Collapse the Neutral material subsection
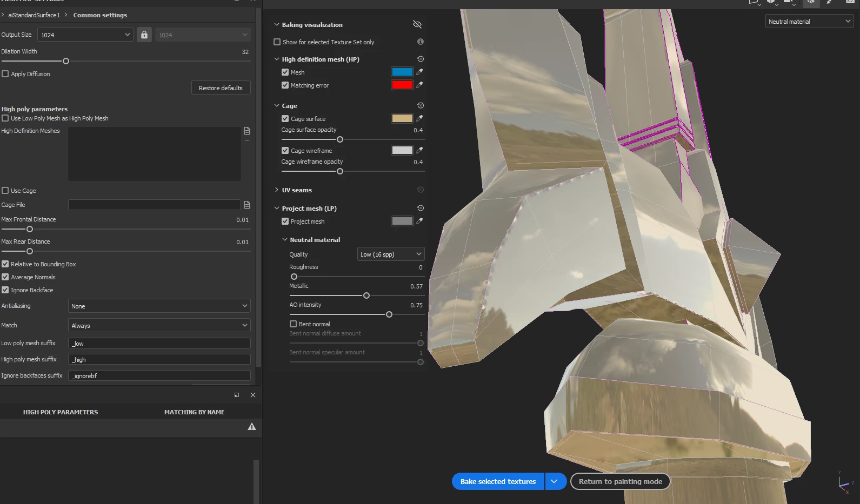This screenshot has width=860, height=504. pyautogui.click(x=285, y=239)
